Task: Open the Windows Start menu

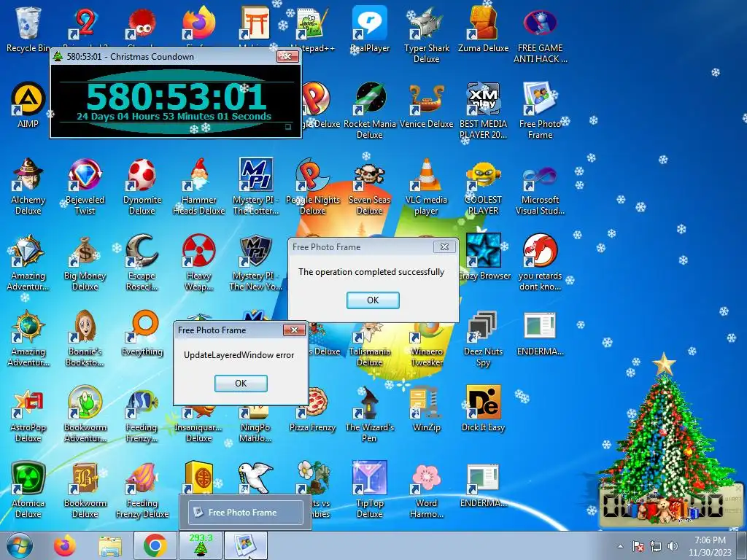Action: (20, 545)
